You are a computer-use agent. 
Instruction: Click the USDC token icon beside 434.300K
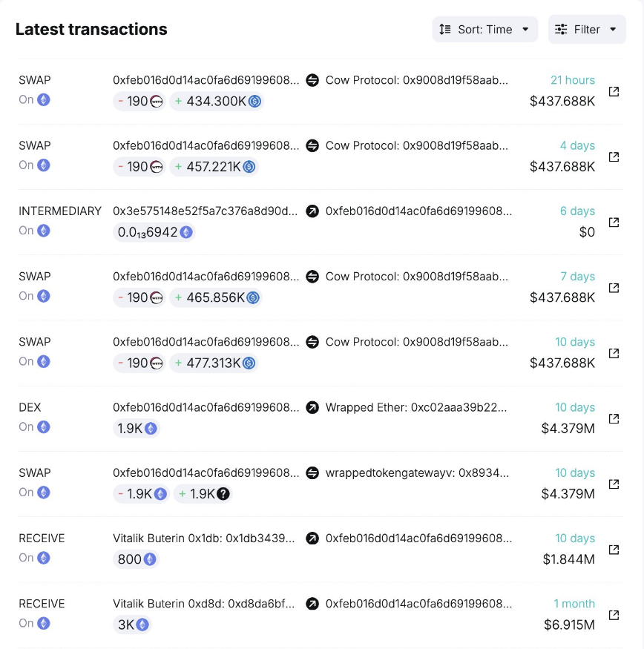[x=254, y=102]
